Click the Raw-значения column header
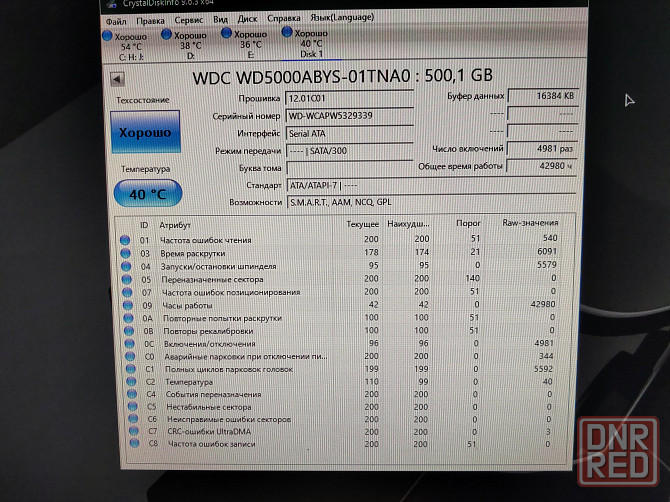This screenshot has height=502, width=670. tap(530, 223)
